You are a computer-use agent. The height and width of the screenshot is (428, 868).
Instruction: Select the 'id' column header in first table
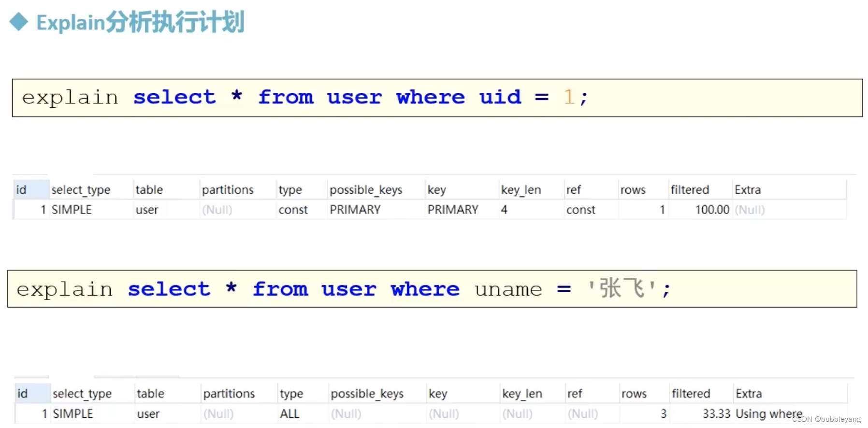click(x=31, y=190)
